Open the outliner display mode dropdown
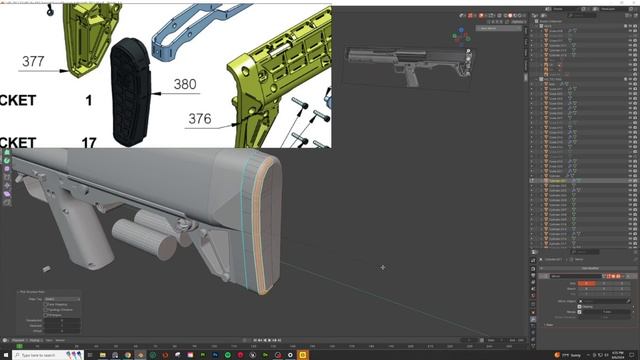Screen dimensions: 640x360 tap(544, 15)
